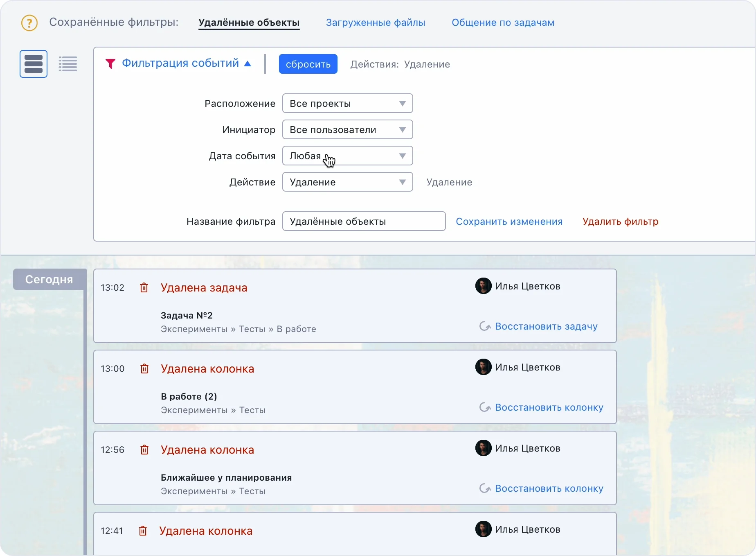Open the Действие dropdown
The image size is (756, 556).
(x=347, y=182)
